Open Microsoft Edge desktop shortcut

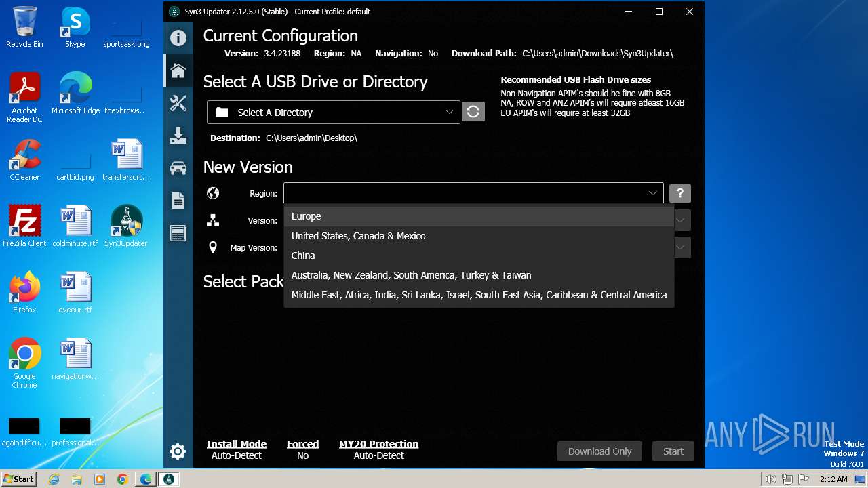[75, 94]
